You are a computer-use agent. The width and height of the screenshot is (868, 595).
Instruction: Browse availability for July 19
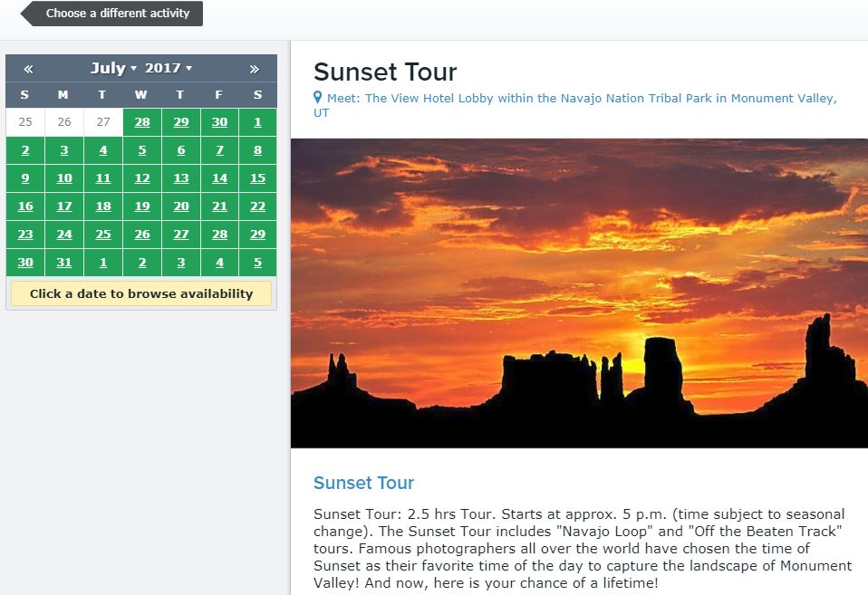tap(142, 206)
